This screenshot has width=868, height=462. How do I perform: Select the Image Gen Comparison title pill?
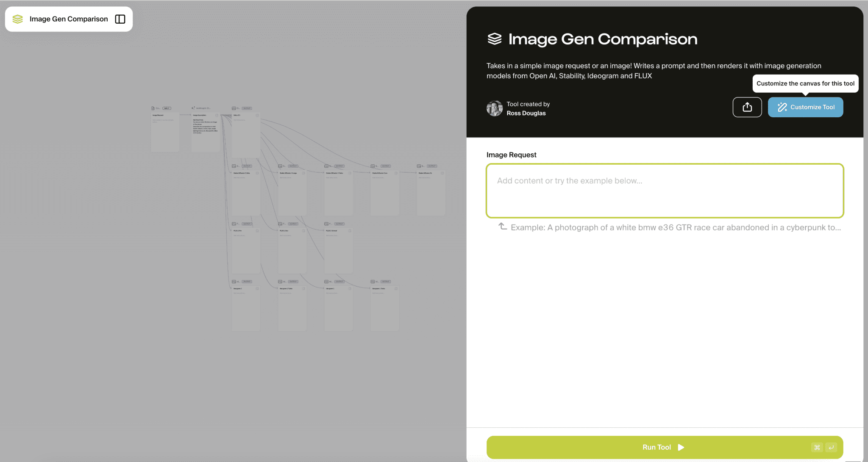pos(68,19)
